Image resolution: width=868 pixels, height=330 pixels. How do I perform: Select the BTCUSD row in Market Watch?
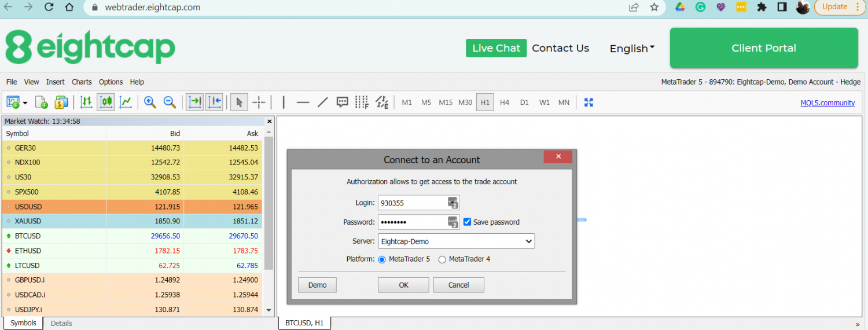(x=132, y=236)
